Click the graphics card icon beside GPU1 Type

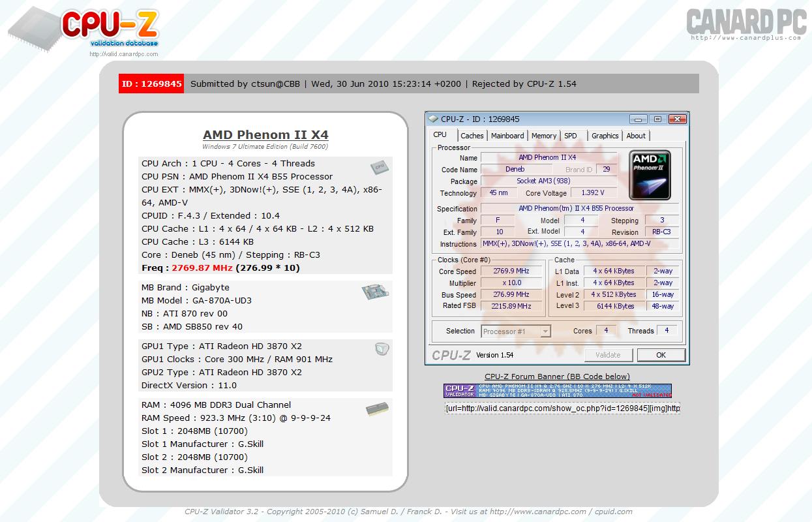[x=382, y=349]
